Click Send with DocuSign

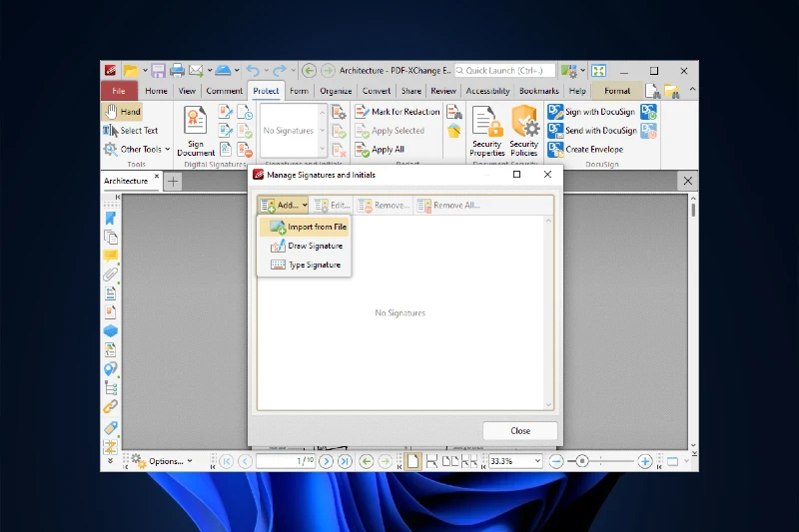point(593,131)
